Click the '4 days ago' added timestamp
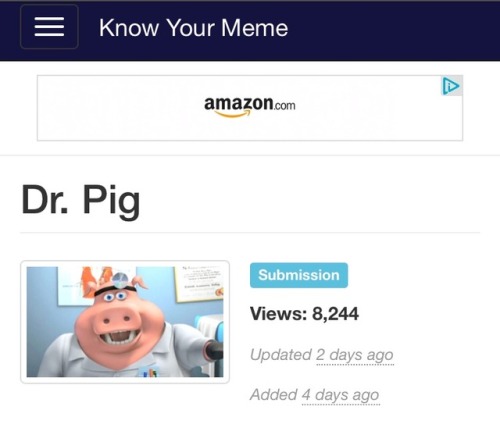This screenshot has height=442, width=500. [340, 395]
